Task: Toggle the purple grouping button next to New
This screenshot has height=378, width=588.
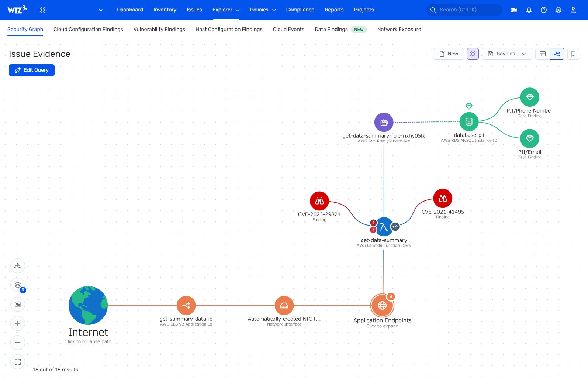Action: coord(473,54)
